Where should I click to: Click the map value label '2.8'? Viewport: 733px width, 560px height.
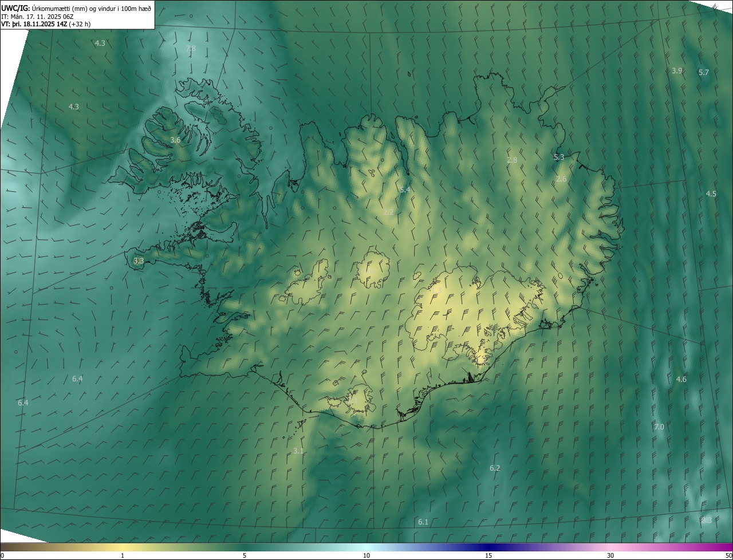pos(512,160)
